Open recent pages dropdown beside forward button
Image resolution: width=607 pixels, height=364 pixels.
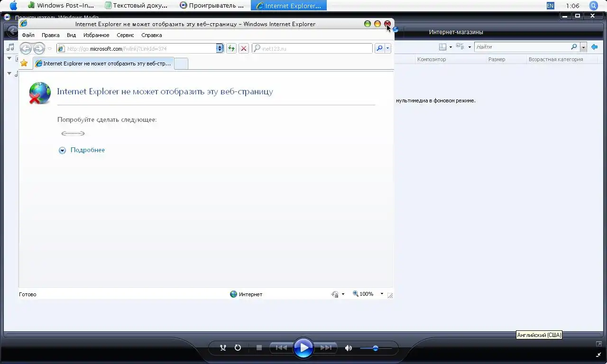point(49,48)
